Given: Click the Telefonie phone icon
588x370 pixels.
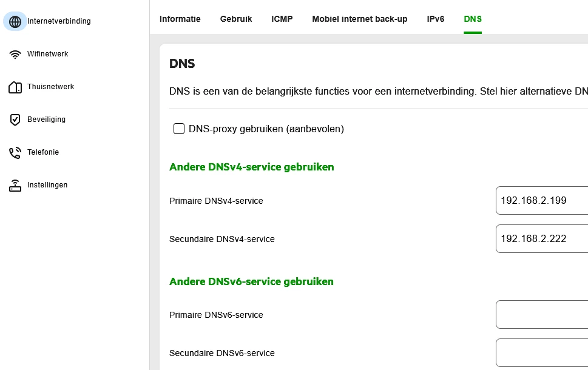Looking at the screenshot, I should point(15,153).
